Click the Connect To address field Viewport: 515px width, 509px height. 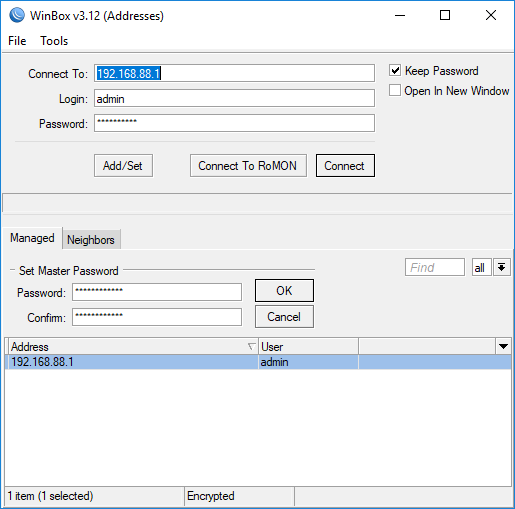pyautogui.click(x=234, y=73)
